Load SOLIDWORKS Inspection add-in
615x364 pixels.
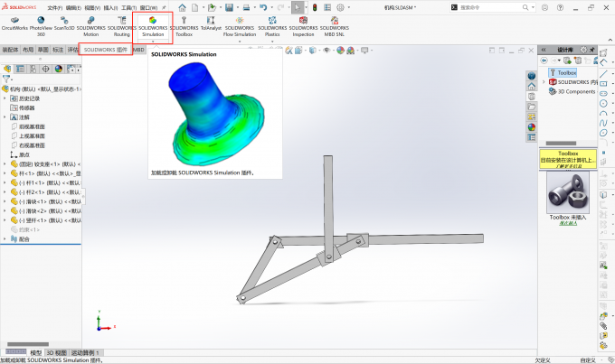coord(303,26)
